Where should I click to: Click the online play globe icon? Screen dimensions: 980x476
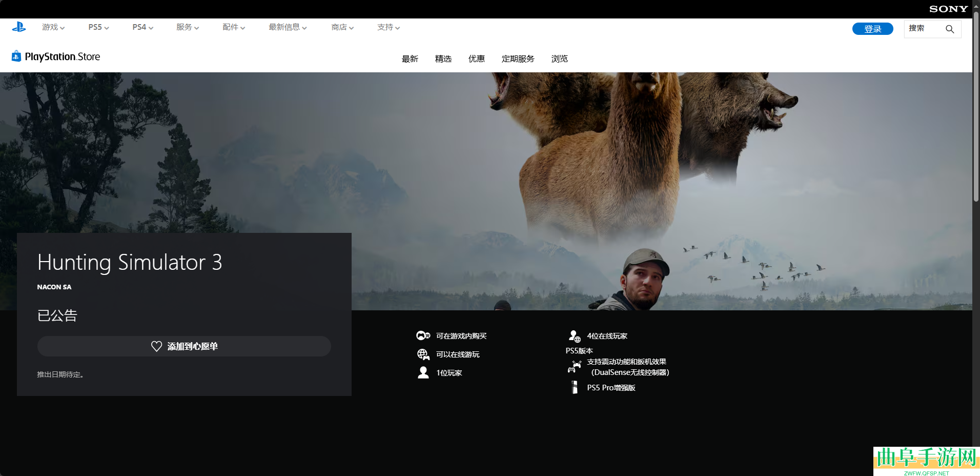[x=423, y=354]
